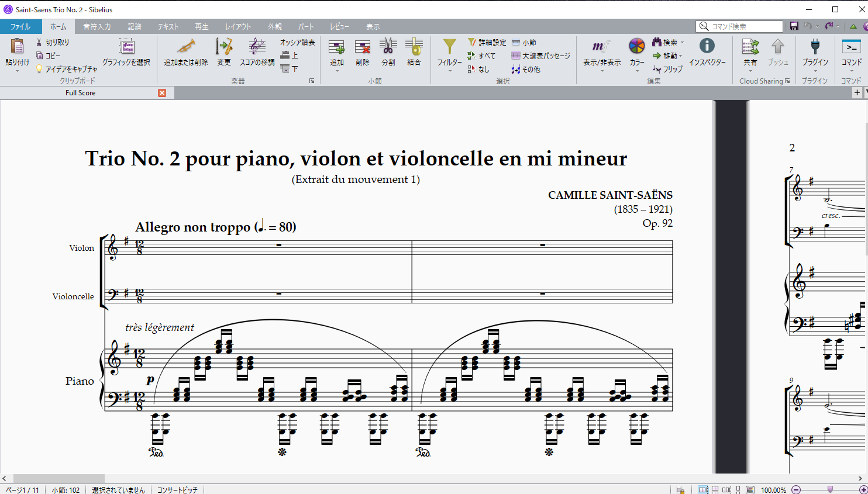
Task: Click オッシア譜表 下 (below) option
Action: pyautogui.click(x=290, y=68)
